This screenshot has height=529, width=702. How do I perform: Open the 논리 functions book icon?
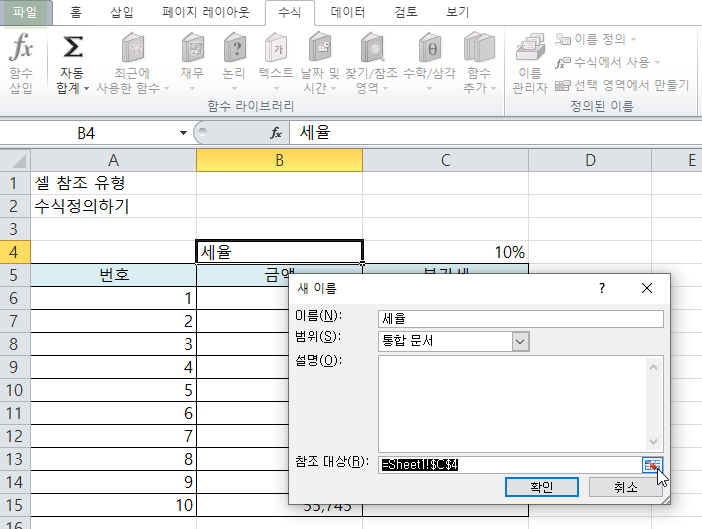point(234,47)
